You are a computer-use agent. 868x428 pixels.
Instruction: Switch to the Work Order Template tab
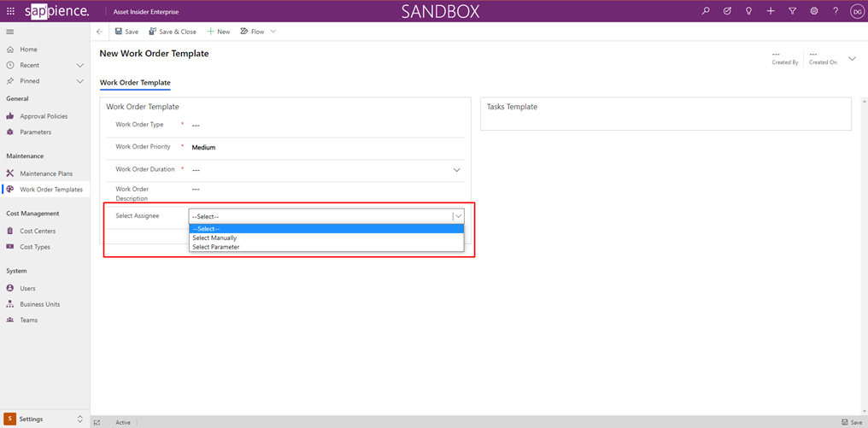click(135, 83)
